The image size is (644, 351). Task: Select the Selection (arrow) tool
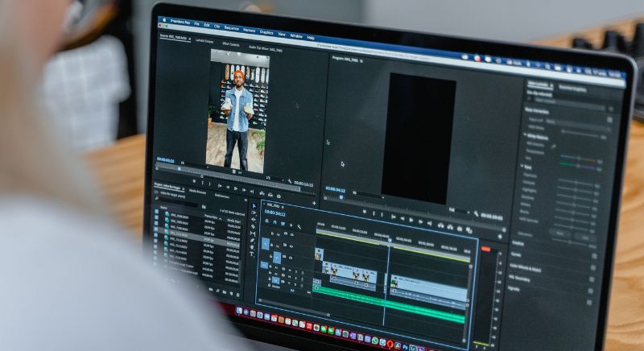pyautogui.click(x=254, y=205)
